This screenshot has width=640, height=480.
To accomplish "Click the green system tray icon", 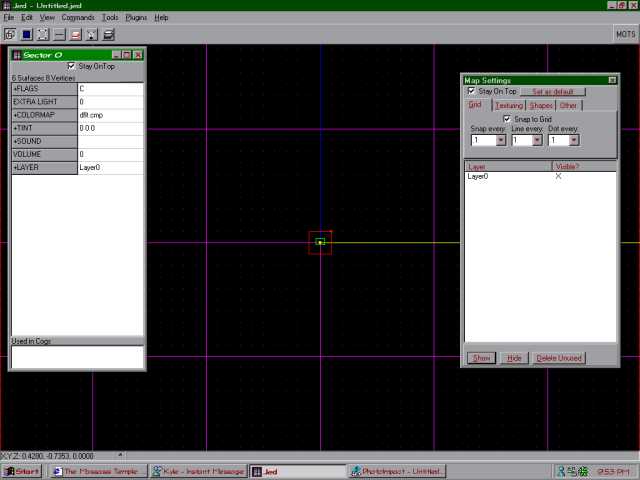I will (584, 472).
